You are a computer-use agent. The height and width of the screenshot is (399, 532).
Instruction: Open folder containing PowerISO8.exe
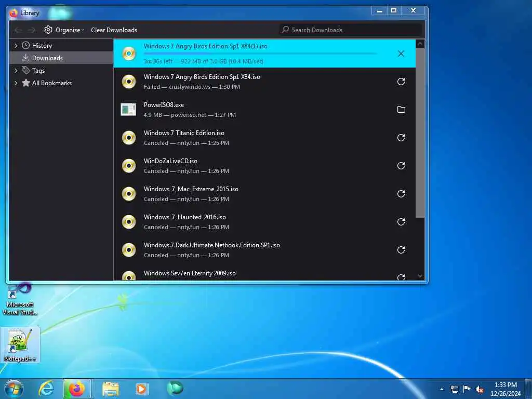[401, 110]
